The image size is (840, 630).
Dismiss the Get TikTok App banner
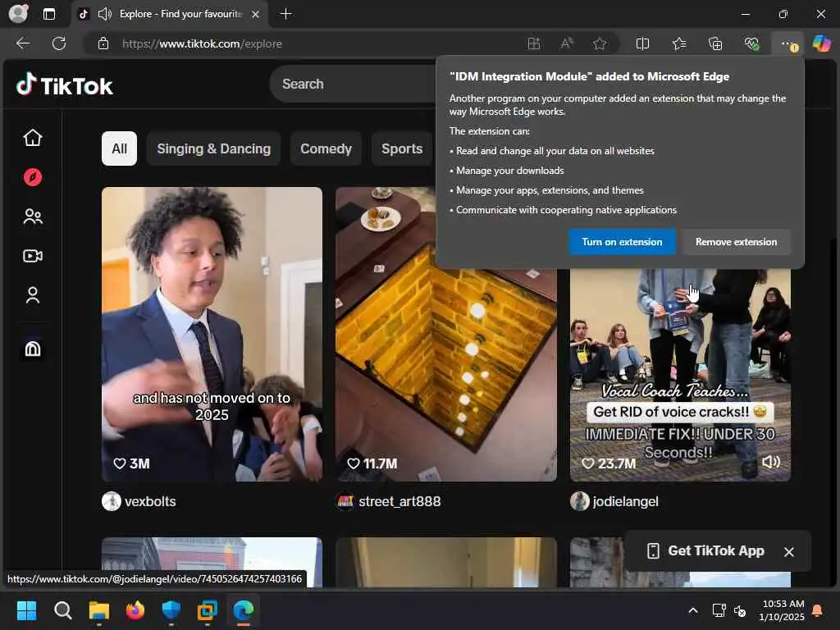(x=789, y=552)
